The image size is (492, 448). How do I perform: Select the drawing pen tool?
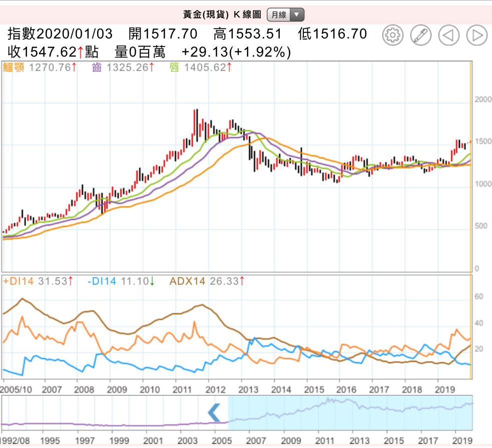pyautogui.click(x=420, y=35)
